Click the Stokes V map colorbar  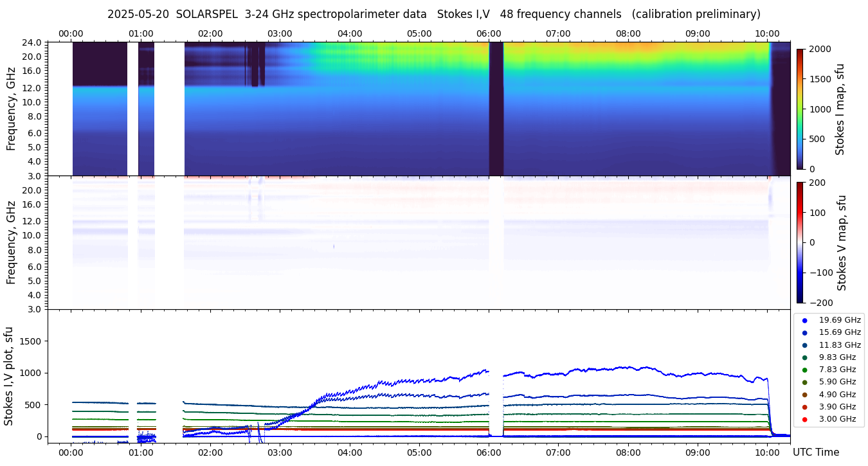(x=800, y=242)
